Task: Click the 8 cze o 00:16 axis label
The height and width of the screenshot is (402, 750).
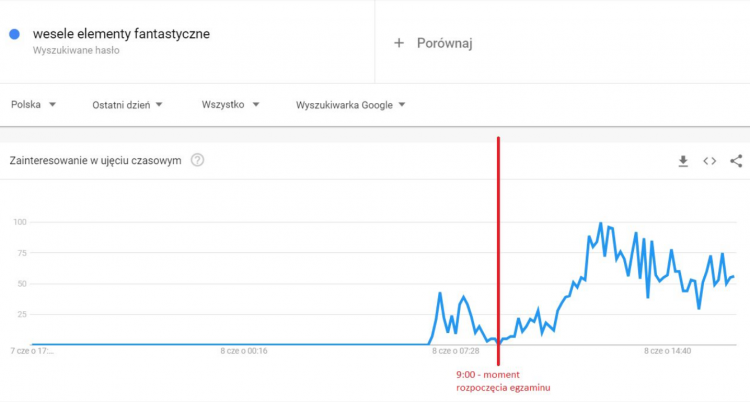Action: 244,351
